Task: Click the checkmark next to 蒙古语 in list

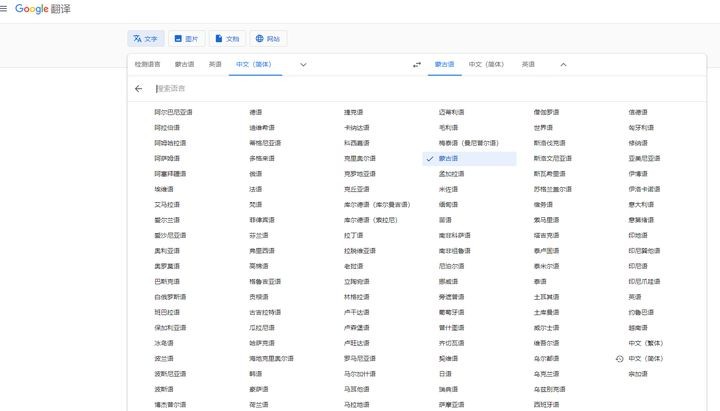Action: (x=430, y=159)
